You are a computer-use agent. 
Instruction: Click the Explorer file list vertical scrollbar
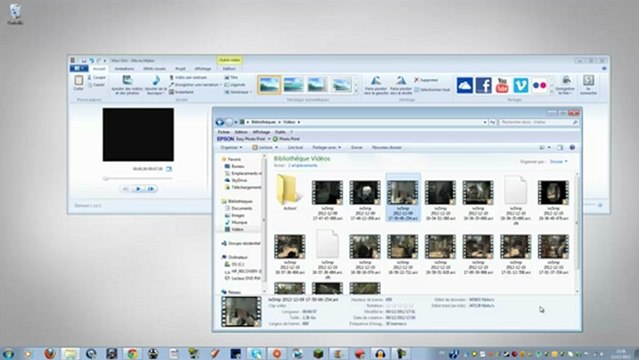(x=577, y=232)
